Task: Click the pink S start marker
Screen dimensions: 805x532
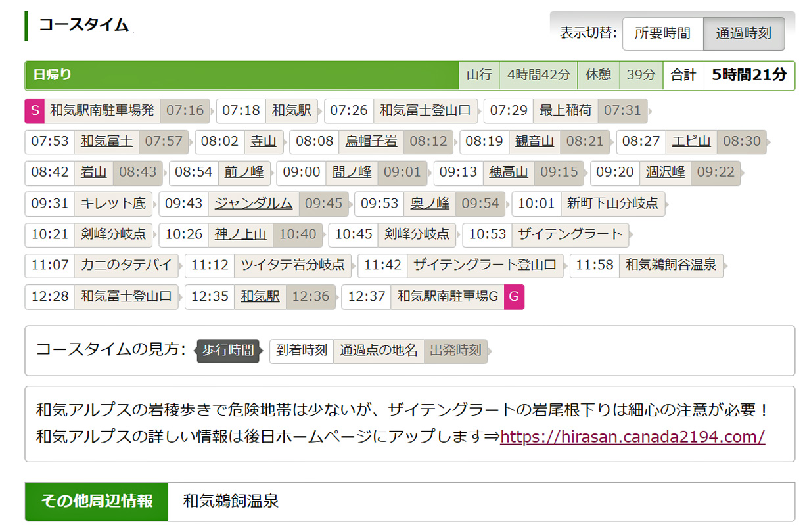Action: 34,110
